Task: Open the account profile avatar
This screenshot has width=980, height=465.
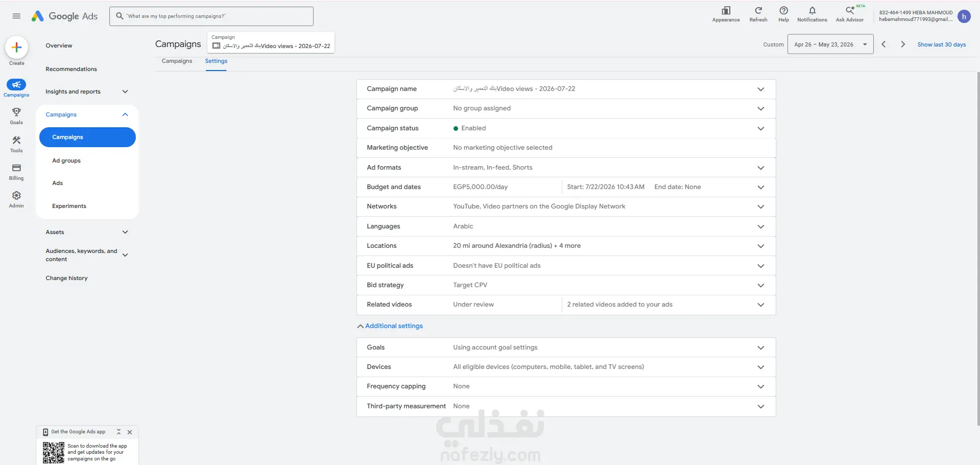Action: 964,16
